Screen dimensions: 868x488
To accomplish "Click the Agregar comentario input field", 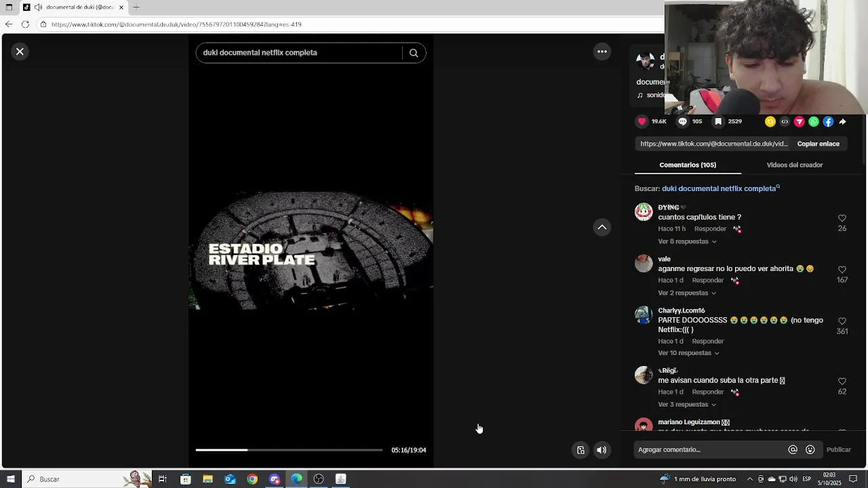I will [709, 449].
